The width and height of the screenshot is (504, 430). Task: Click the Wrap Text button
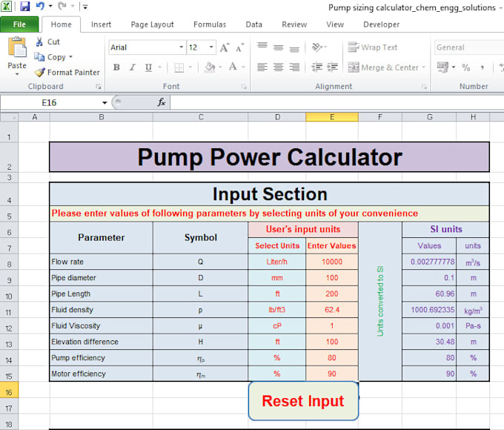pyautogui.click(x=373, y=47)
